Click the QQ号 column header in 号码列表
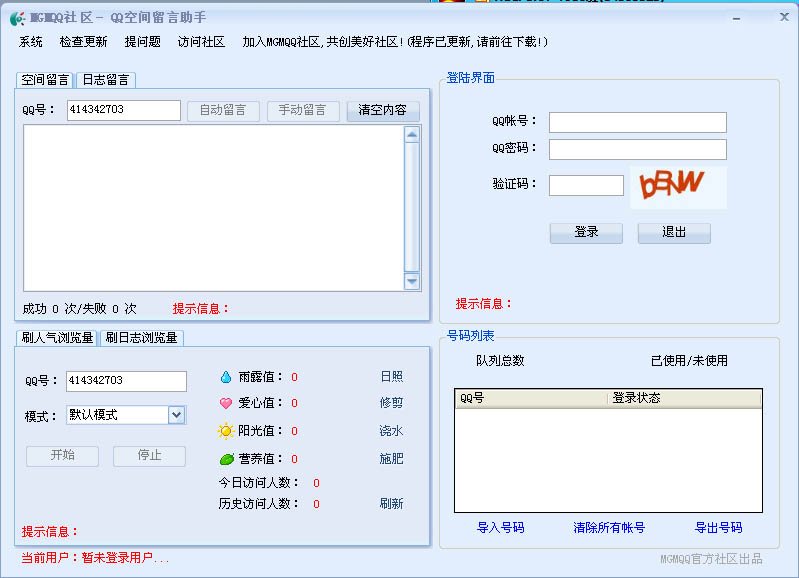Image resolution: width=799 pixels, height=578 pixels. (x=531, y=399)
